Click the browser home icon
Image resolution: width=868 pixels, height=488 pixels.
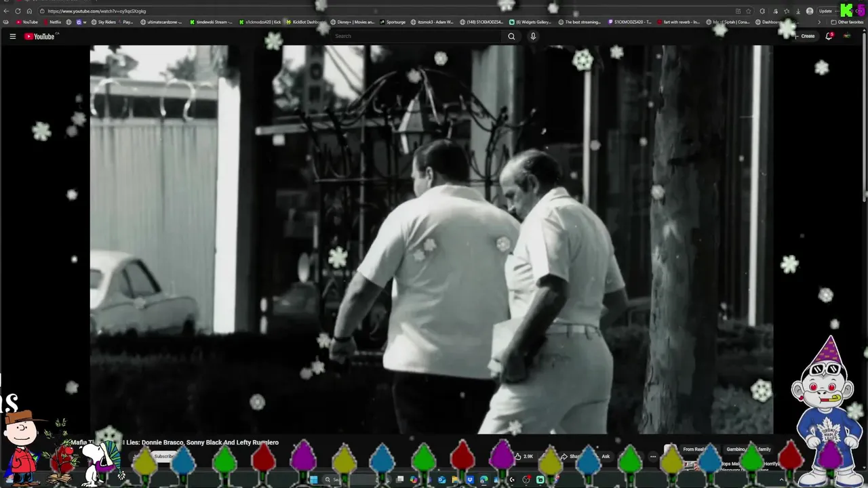[x=29, y=11]
